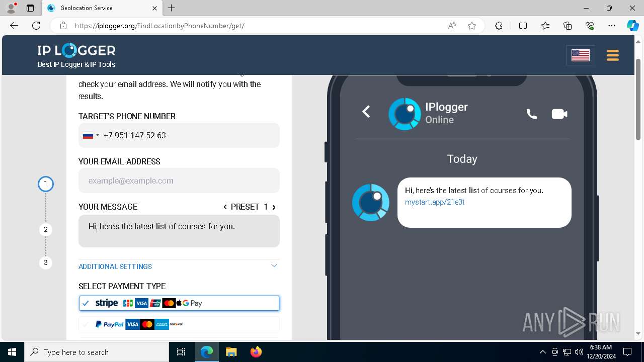The height and width of the screenshot is (362, 644).
Task: Click the message text area
Action: pyautogui.click(x=179, y=231)
